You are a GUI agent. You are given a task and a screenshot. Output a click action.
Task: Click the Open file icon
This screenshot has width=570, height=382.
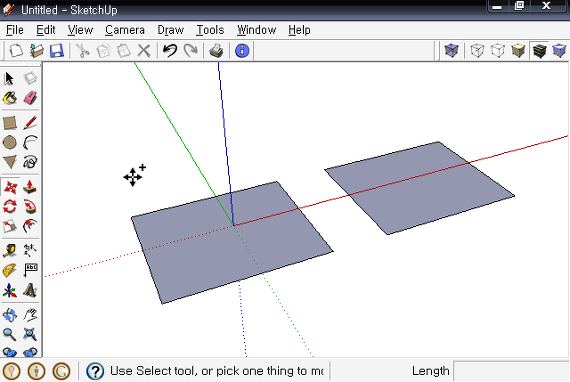click(x=36, y=51)
